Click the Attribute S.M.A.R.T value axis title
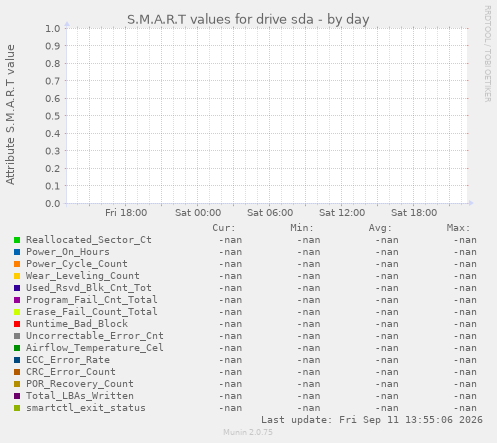 10,115
